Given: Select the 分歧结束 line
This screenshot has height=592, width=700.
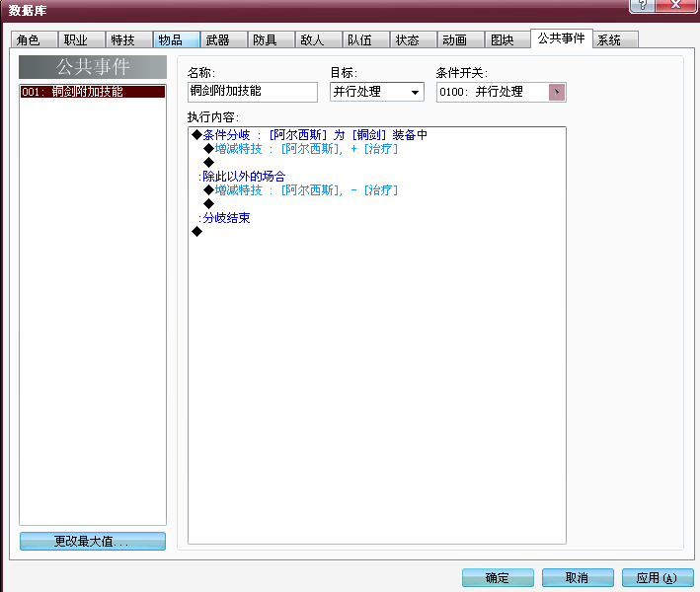Looking at the screenshot, I should pos(224,218).
